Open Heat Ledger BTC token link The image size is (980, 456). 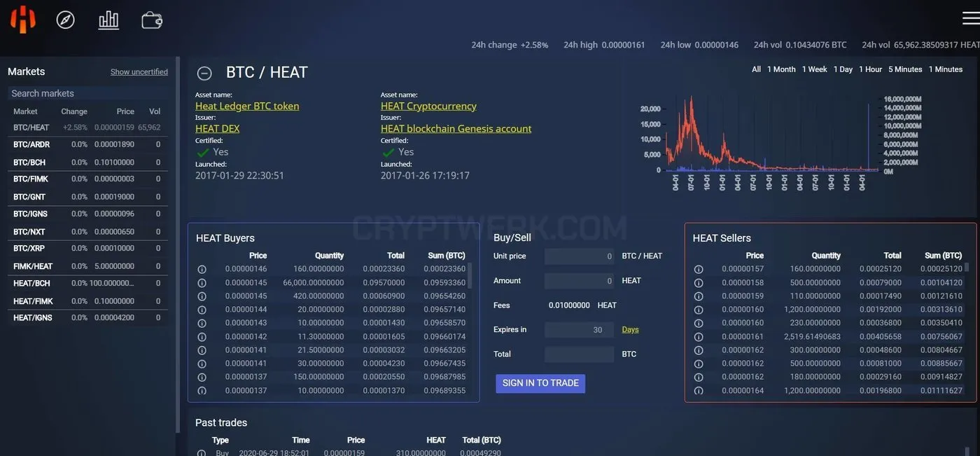click(247, 106)
